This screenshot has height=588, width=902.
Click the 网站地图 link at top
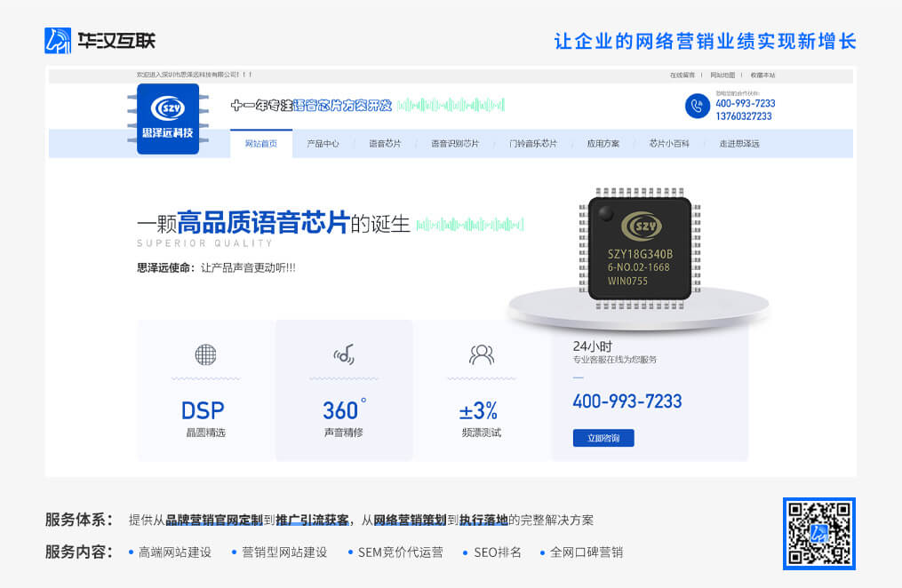coord(722,75)
